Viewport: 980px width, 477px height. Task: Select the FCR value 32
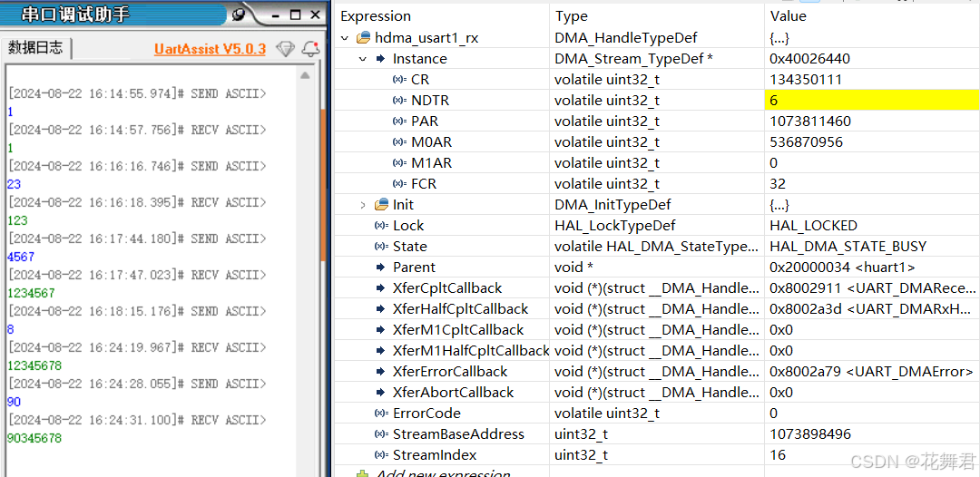pos(778,184)
